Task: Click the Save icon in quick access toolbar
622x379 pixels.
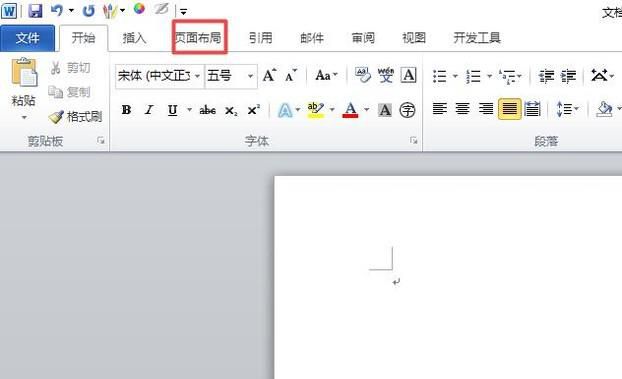Action: point(35,11)
